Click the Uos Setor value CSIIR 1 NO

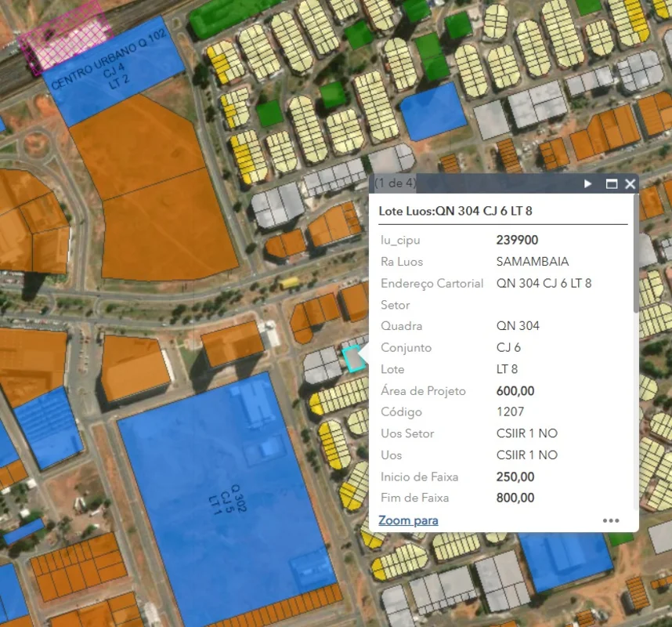(526, 433)
